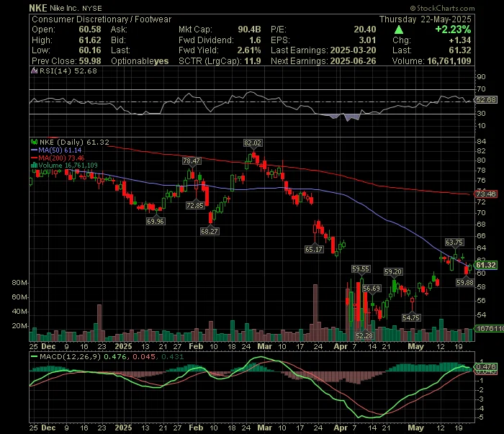Click the 61.32 last price axis tag

pyautogui.click(x=486, y=265)
